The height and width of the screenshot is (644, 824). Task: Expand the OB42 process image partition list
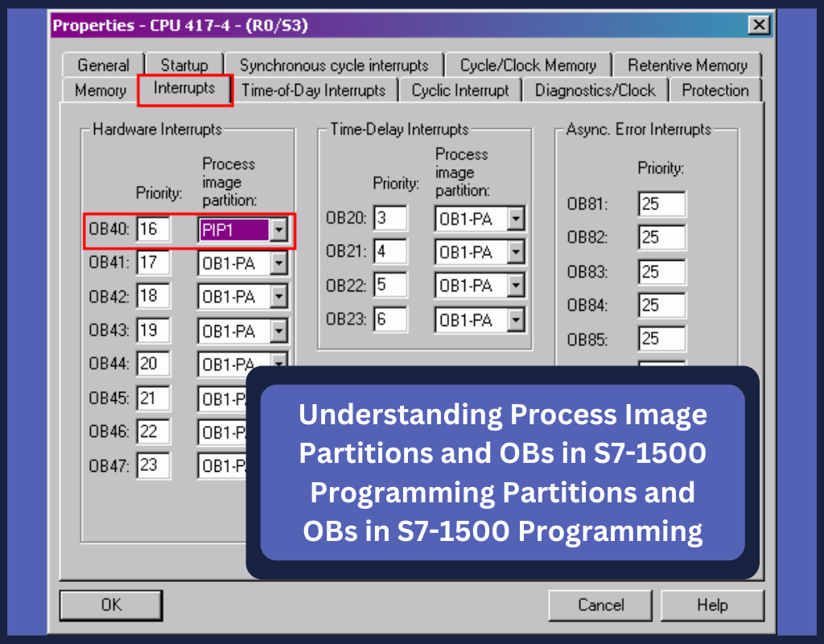pyautogui.click(x=278, y=296)
